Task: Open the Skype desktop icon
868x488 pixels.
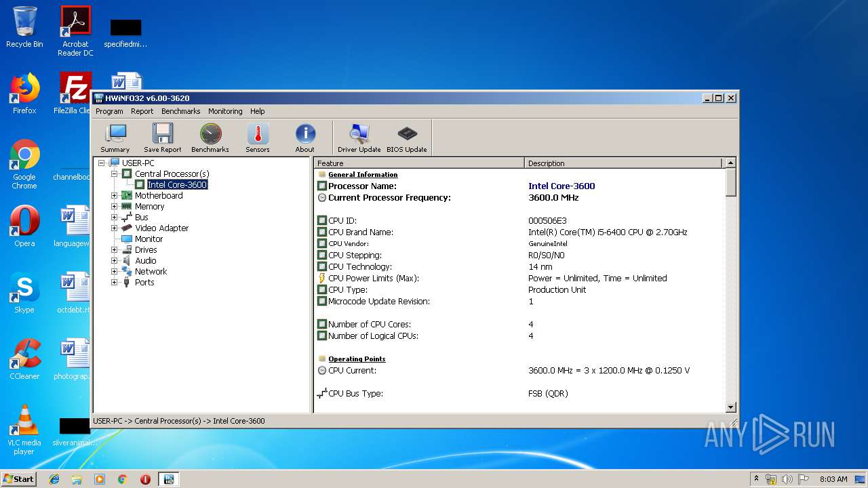Action: click(x=24, y=293)
